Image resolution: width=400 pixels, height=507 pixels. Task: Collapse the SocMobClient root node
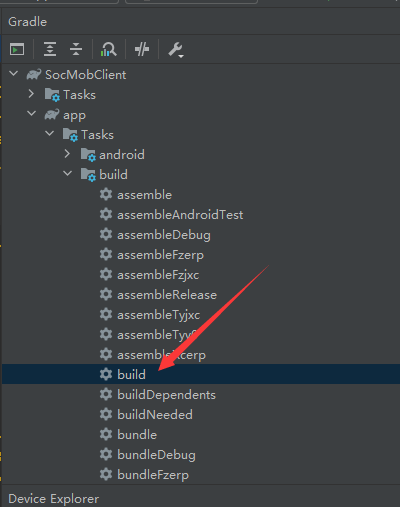(x=14, y=73)
